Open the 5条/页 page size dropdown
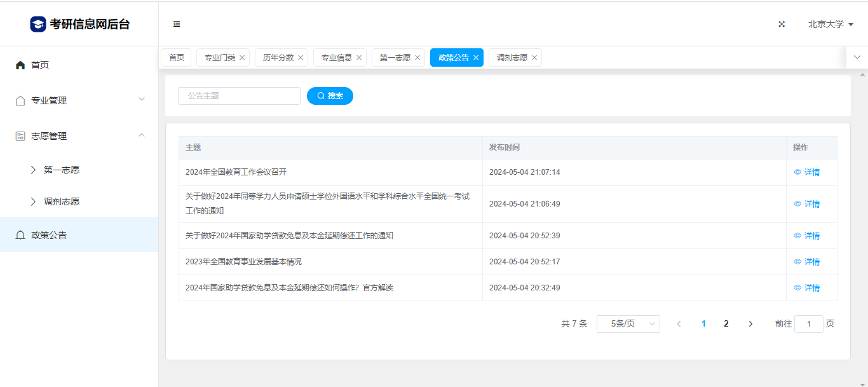868x387 pixels. [628, 324]
